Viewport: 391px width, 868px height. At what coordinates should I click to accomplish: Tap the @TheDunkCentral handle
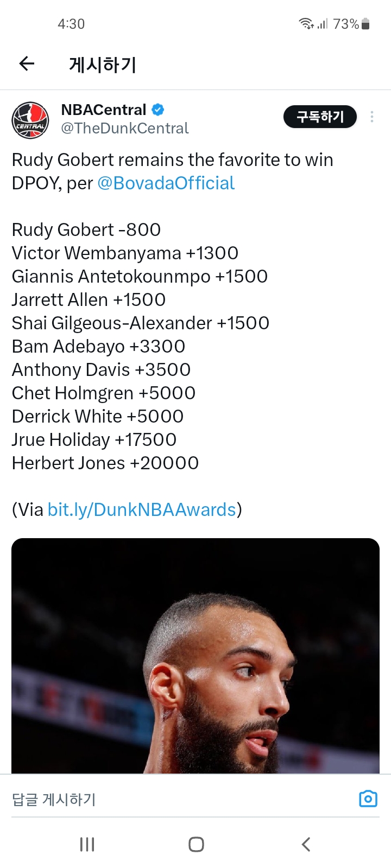point(125,128)
